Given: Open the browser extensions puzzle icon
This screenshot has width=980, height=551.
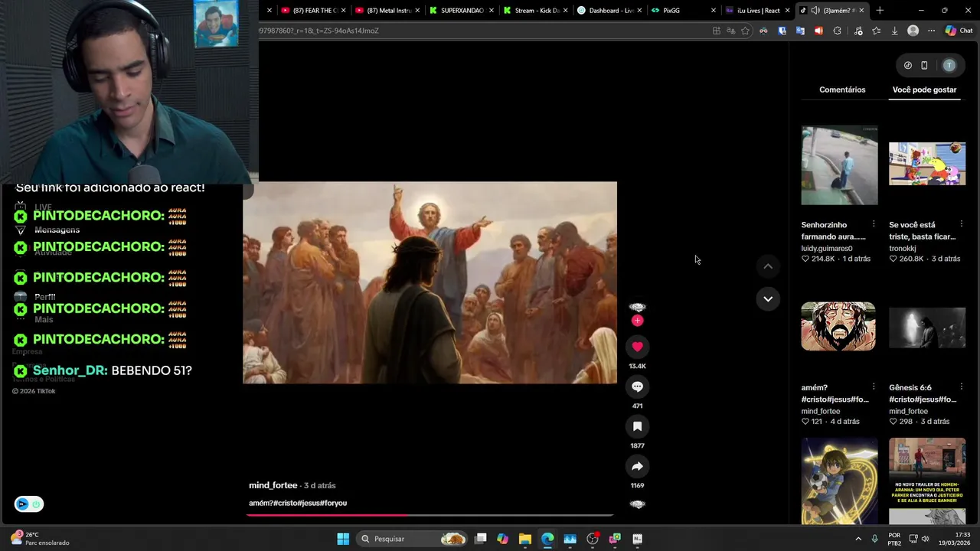Looking at the screenshot, I should point(837,31).
